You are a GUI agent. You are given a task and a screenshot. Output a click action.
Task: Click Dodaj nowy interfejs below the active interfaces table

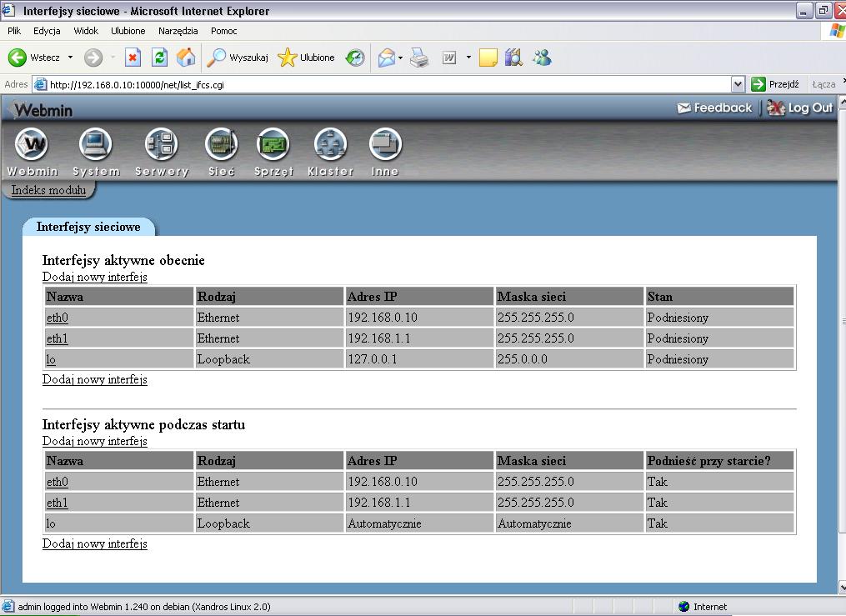(95, 379)
